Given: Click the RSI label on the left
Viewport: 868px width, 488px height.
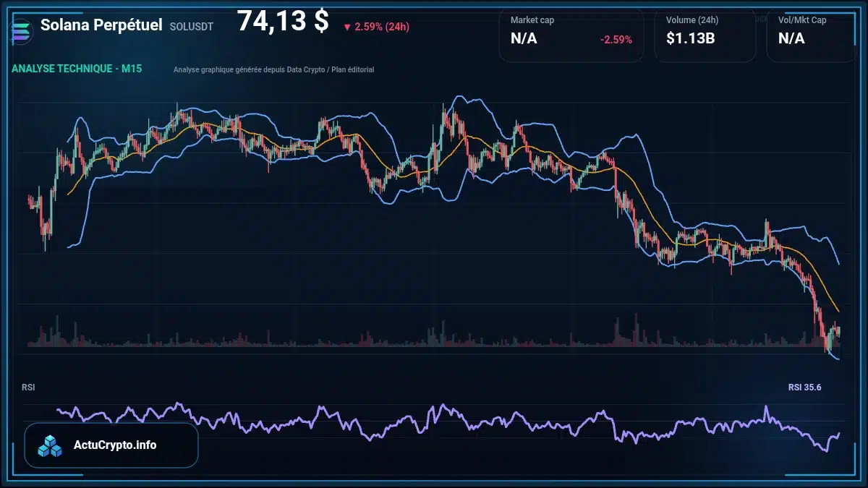Looking at the screenshot, I should (28, 388).
